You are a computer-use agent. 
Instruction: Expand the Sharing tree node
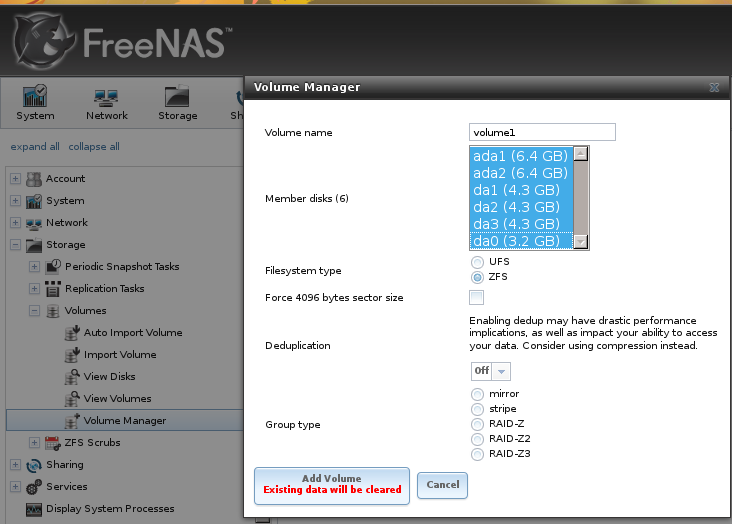click(x=15, y=465)
